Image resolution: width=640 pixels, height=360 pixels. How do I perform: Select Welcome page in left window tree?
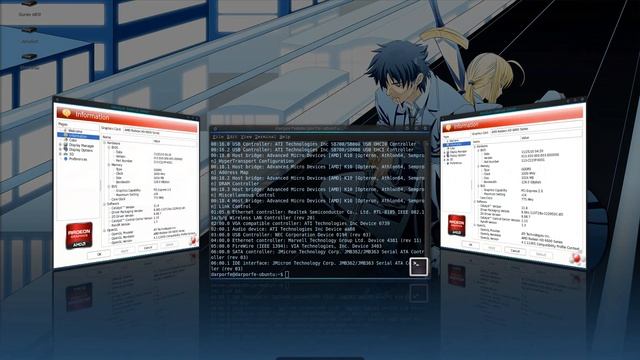pos(75,131)
